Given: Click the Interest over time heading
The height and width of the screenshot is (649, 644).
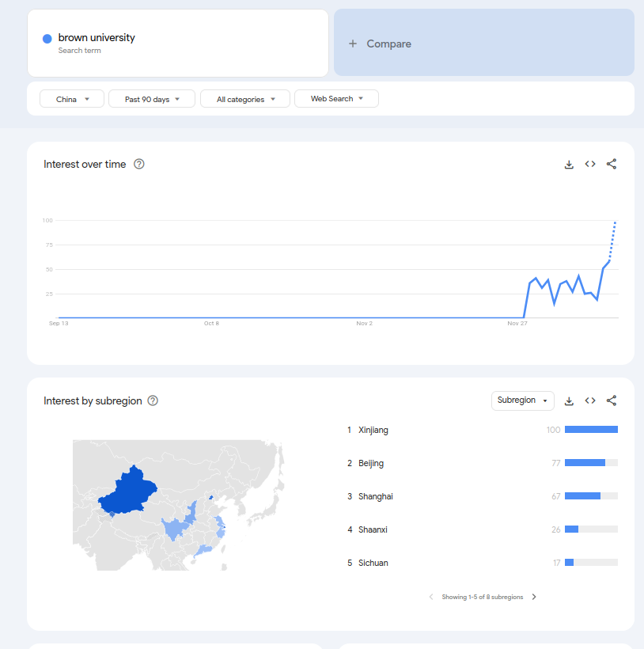Looking at the screenshot, I should click(x=85, y=165).
